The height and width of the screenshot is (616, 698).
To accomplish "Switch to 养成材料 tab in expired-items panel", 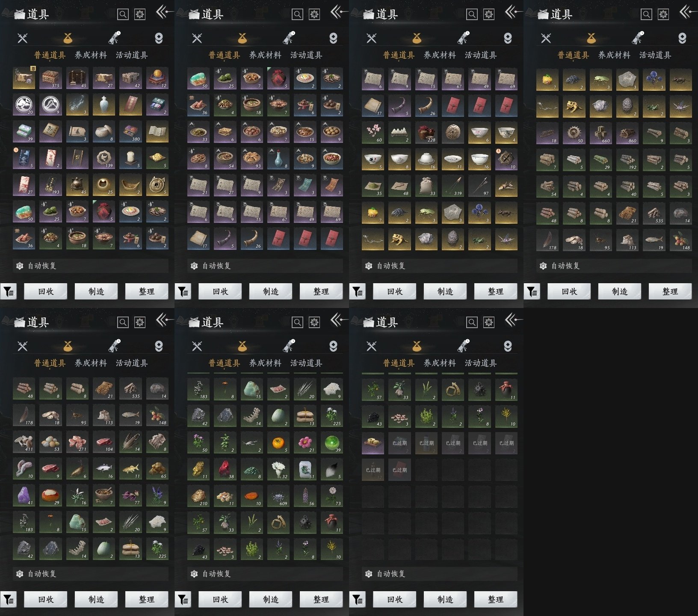I will [440, 363].
